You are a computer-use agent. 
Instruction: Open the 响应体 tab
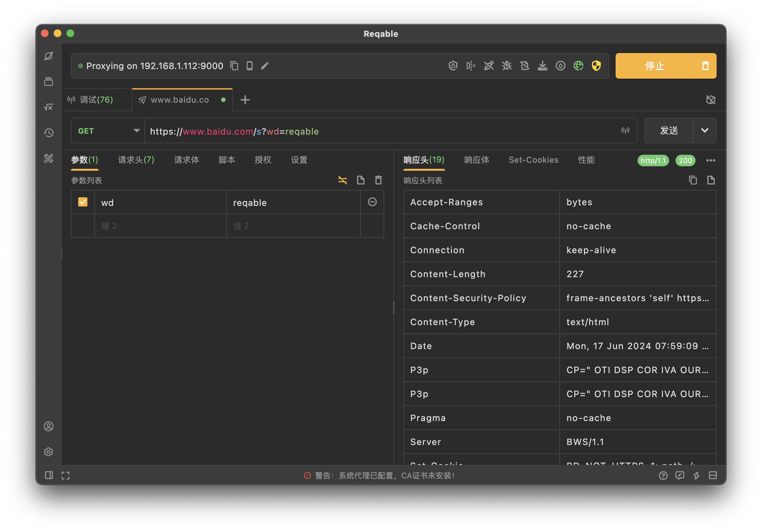(477, 160)
